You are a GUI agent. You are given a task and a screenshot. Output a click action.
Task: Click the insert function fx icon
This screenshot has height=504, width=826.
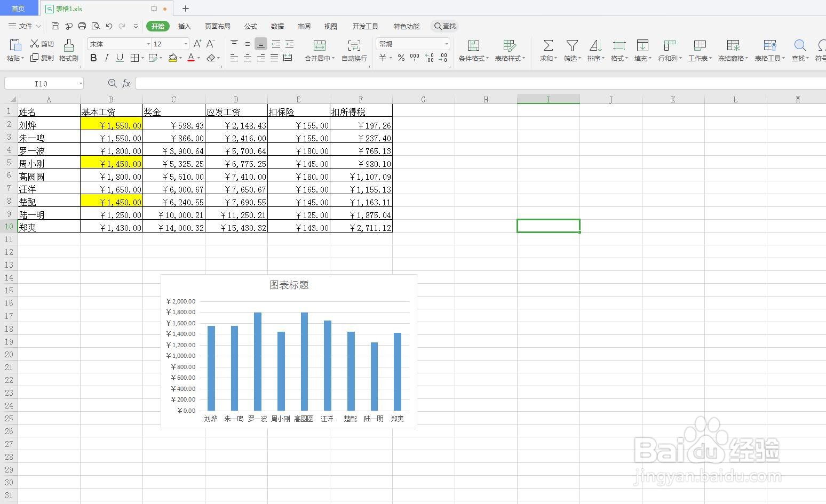click(126, 83)
